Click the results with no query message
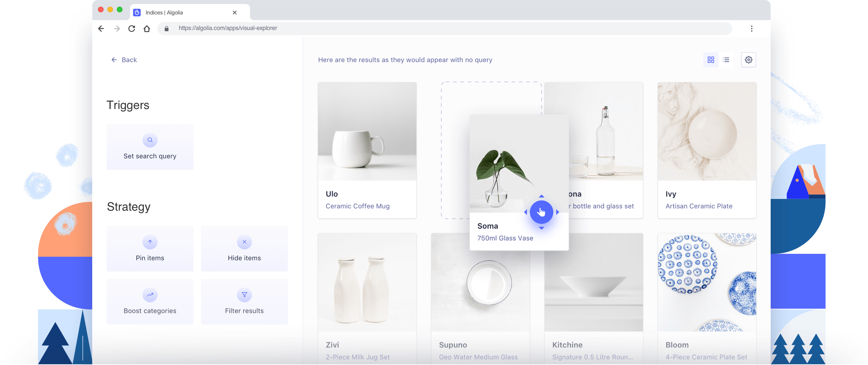868x365 pixels. 405,60
